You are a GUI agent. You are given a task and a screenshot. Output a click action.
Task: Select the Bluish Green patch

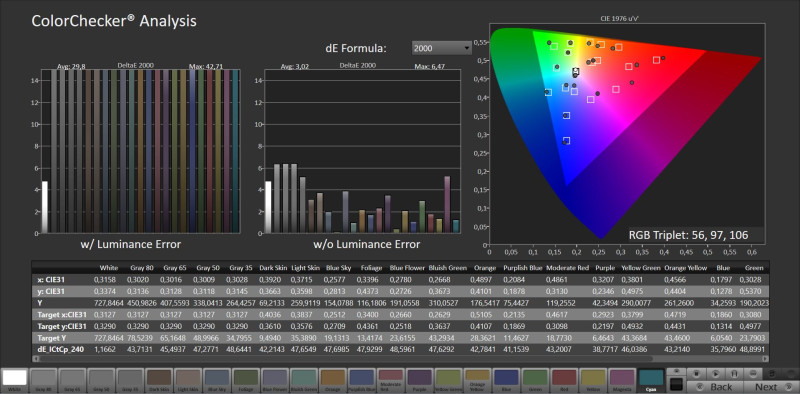pyautogui.click(x=304, y=380)
